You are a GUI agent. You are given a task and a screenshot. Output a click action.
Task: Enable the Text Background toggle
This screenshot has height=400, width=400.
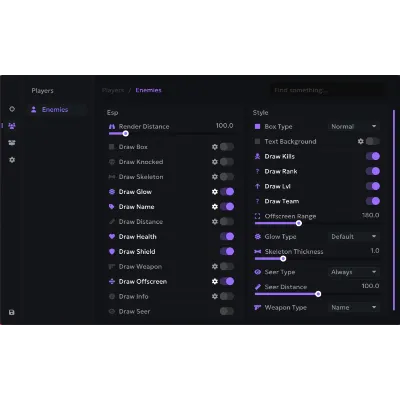(373, 141)
